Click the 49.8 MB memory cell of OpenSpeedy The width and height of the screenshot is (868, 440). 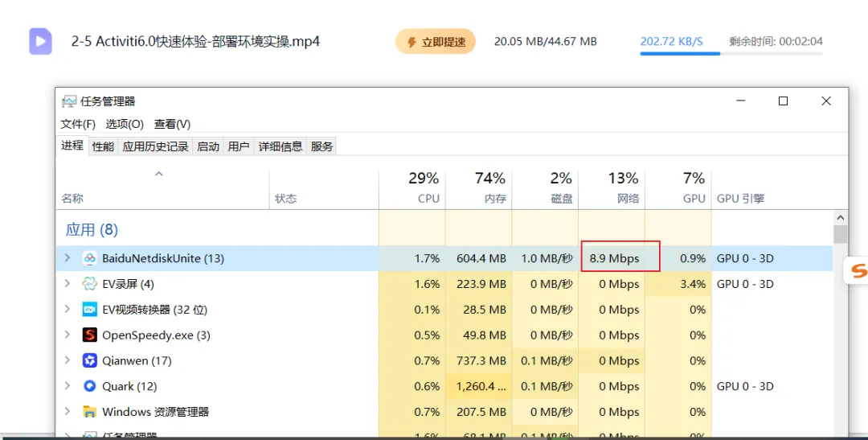[x=479, y=335]
